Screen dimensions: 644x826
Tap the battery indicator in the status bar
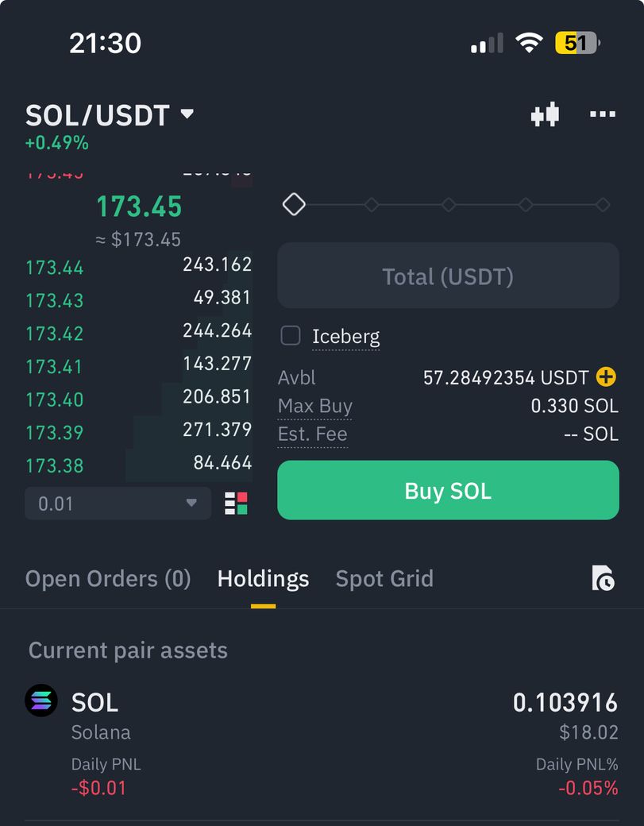577,42
